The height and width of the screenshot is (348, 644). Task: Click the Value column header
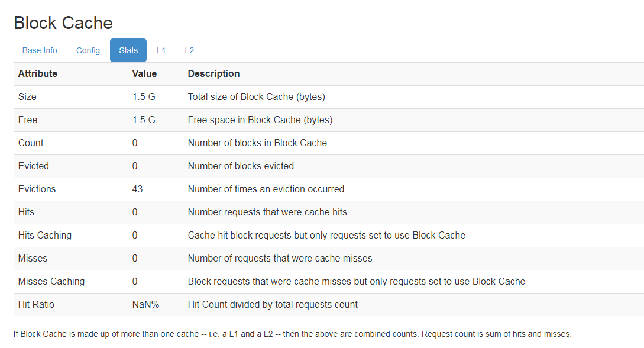click(144, 74)
